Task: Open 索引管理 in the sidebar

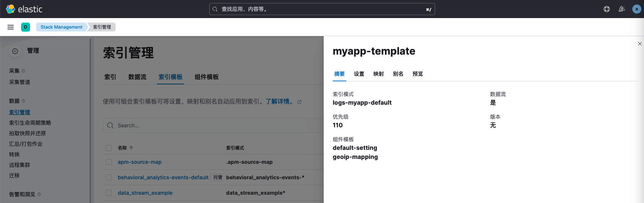Action: (20, 112)
